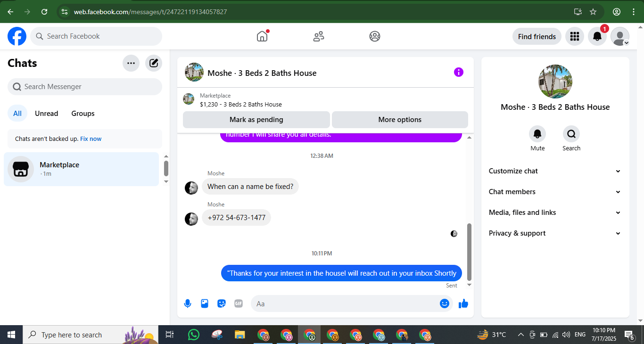Click the Facebook logo
The height and width of the screenshot is (344, 644).
[17, 36]
